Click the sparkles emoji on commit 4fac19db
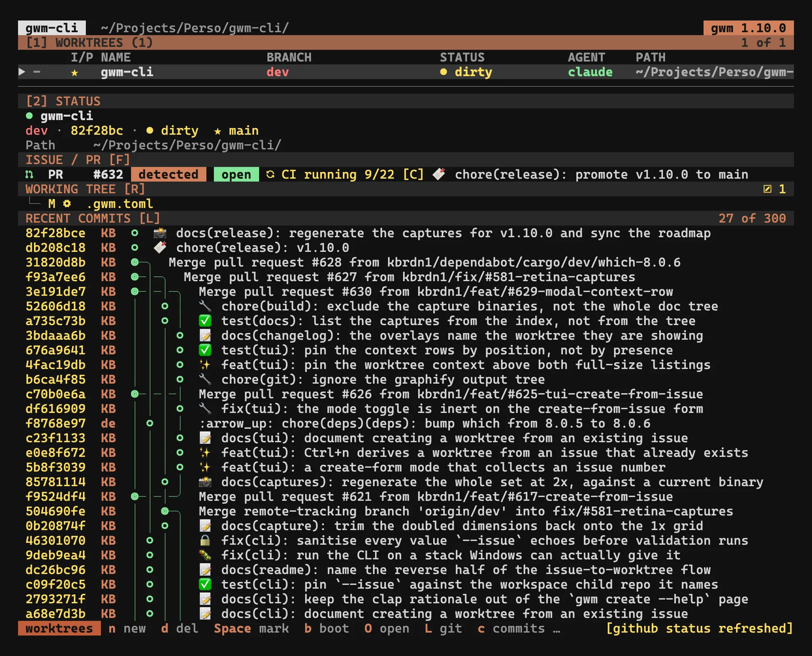 pyautogui.click(x=205, y=365)
